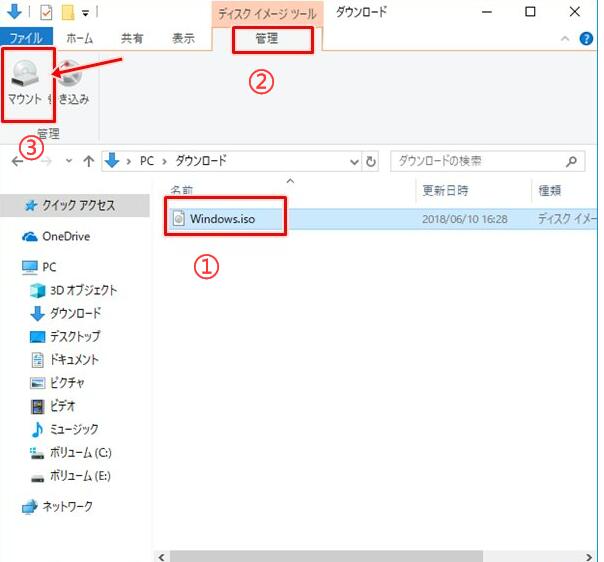Sort by the 名前 column header
The width and height of the screenshot is (604, 562).
point(181,190)
